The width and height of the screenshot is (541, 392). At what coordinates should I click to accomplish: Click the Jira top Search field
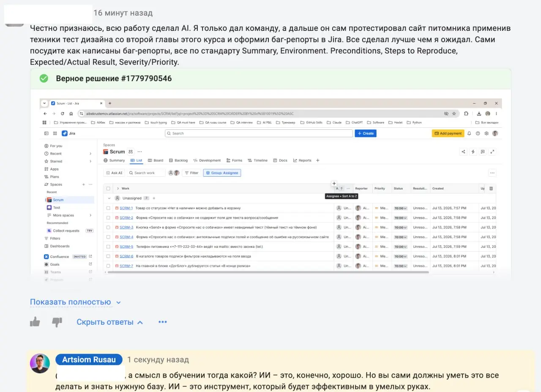(x=259, y=133)
